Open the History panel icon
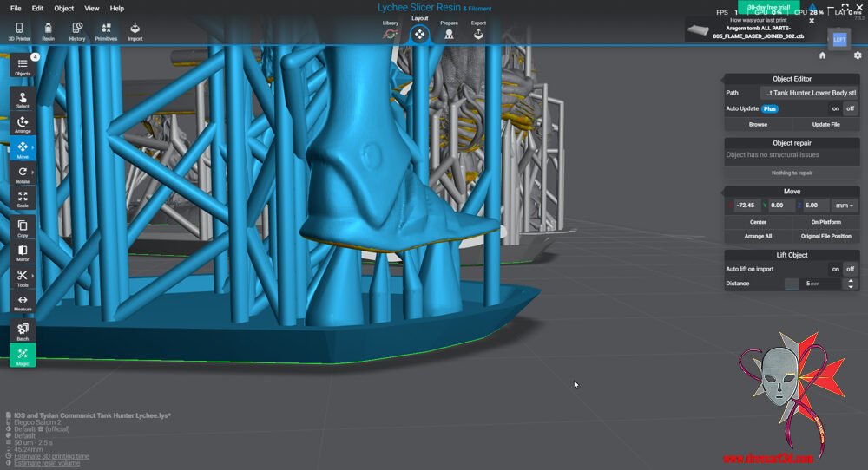The width and height of the screenshot is (868, 470). [77, 31]
